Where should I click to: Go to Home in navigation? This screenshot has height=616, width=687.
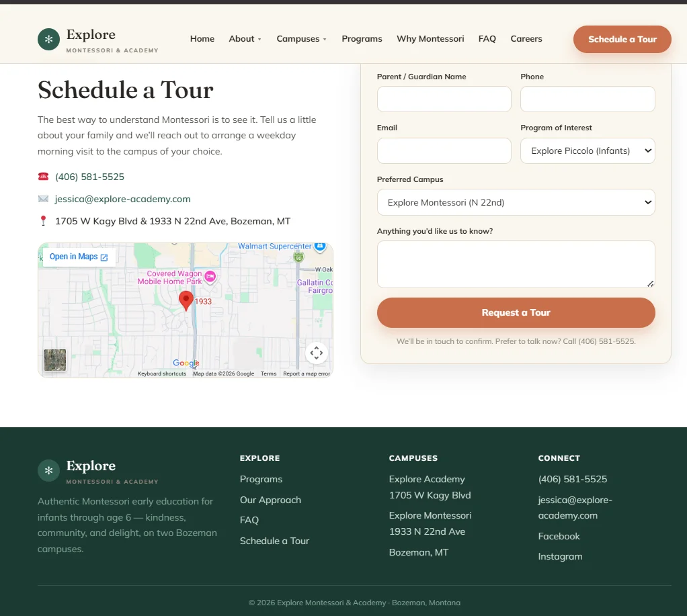[x=202, y=39]
